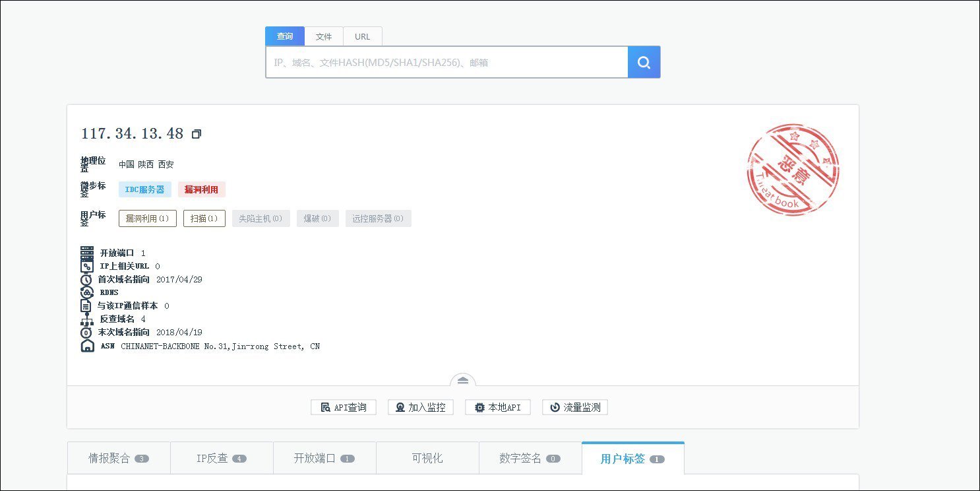The width and height of the screenshot is (980, 491).
Task: Switch to the URL search tab
Action: point(362,37)
